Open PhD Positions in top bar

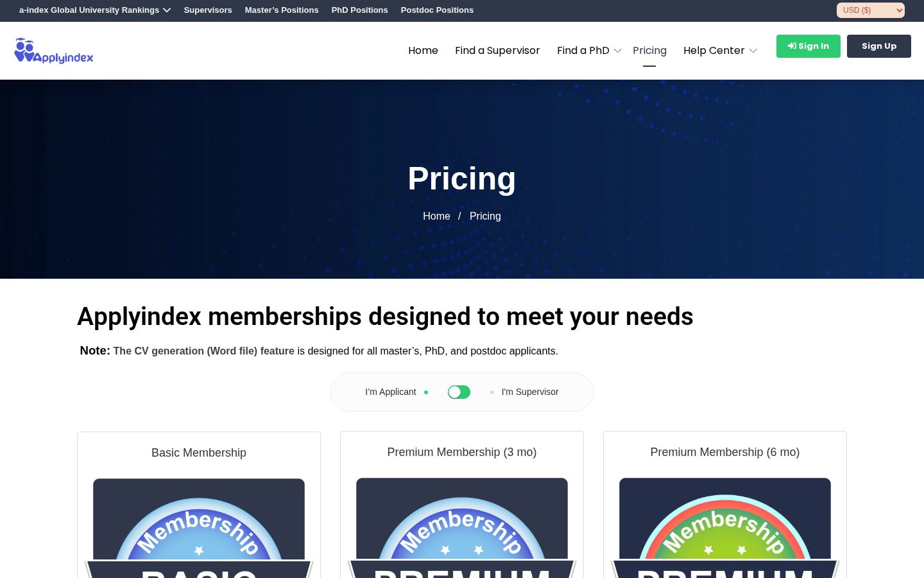pos(359,10)
